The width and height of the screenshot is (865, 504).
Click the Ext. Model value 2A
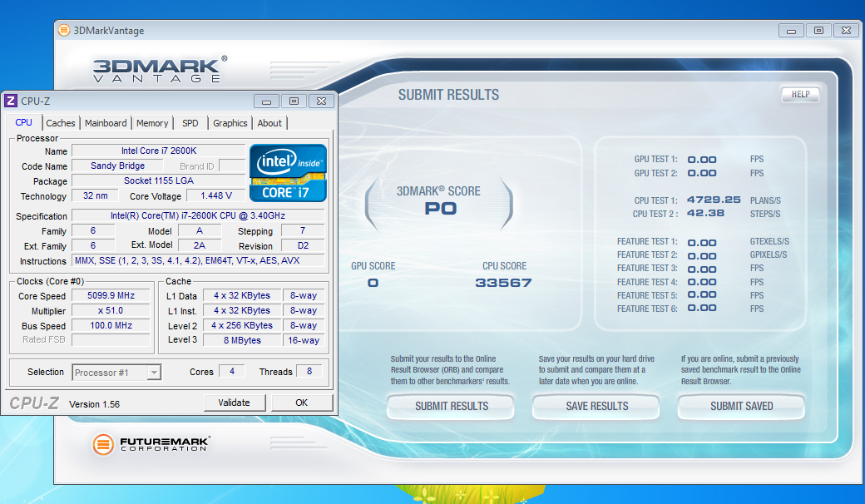(200, 245)
